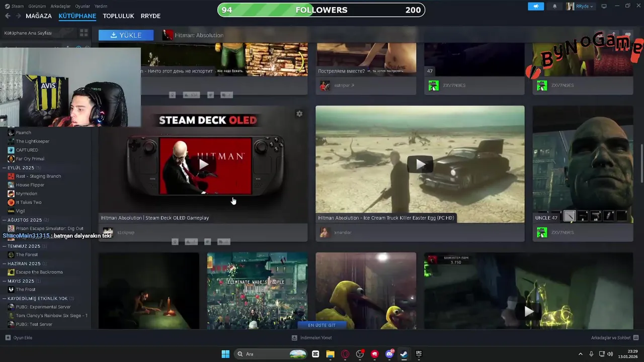Play the Ice Cream Truck Killer Easter Egg video
This screenshot has width=644, height=362.
coord(420,164)
